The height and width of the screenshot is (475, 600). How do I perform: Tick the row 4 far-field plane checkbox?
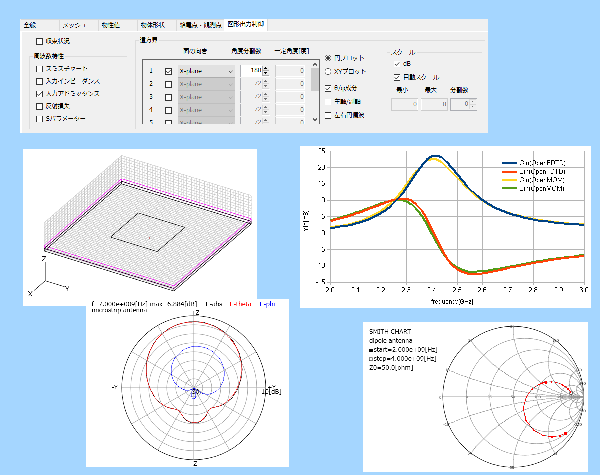coord(168,110)
